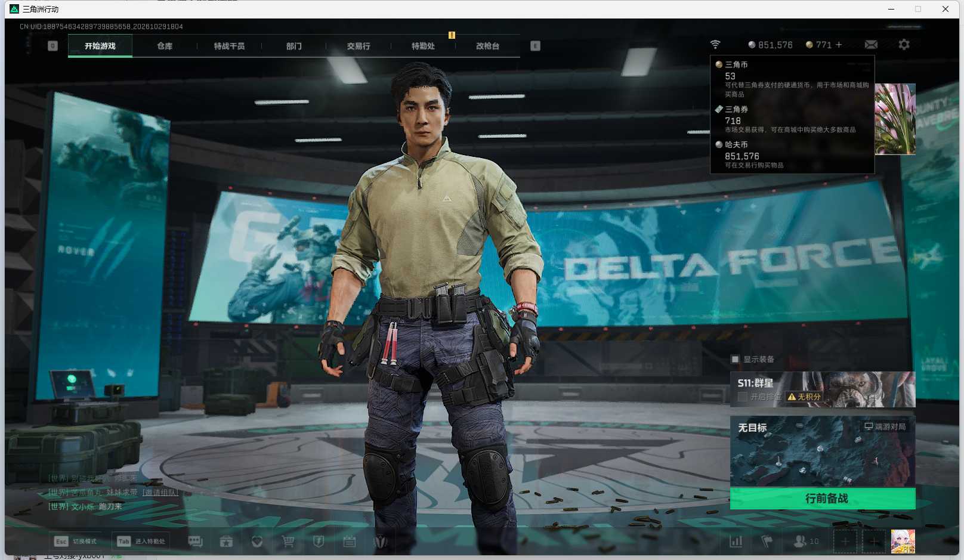This screenshot has height=560, width=964.
Task: Click the wings emblem icon
Action: click(x=381, y=542)
